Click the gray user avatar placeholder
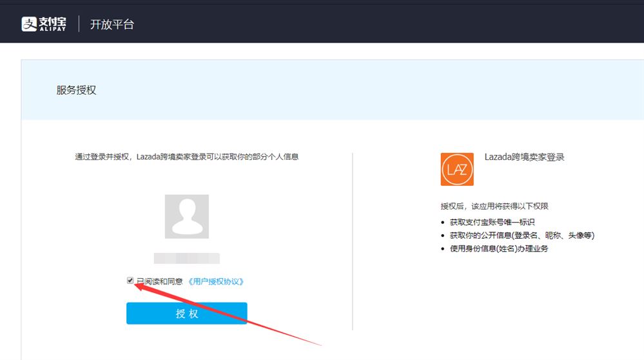 click(x=187, y=217)
